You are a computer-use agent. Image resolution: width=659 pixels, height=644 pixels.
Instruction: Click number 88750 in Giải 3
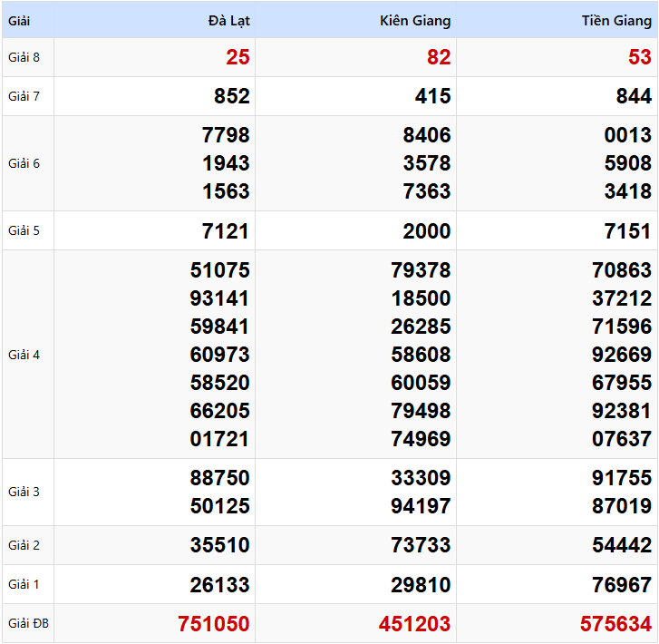pyautogui.click(x=219, y=478)
